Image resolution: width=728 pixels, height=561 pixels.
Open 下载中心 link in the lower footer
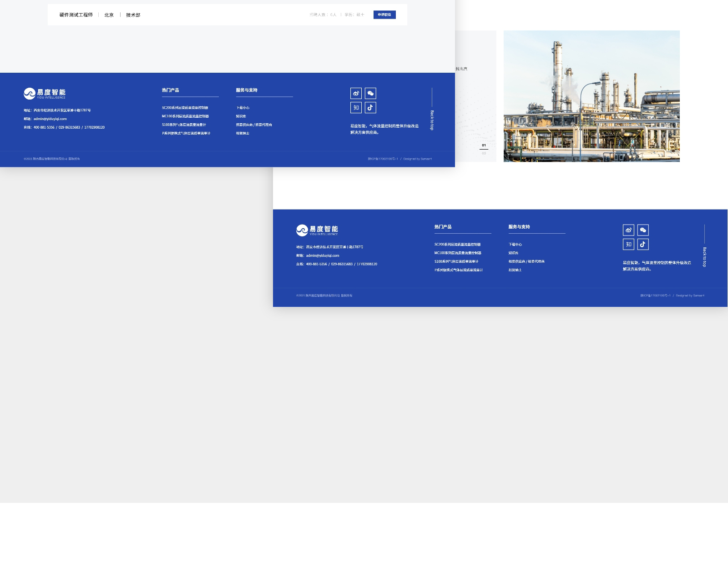(515, 245)
